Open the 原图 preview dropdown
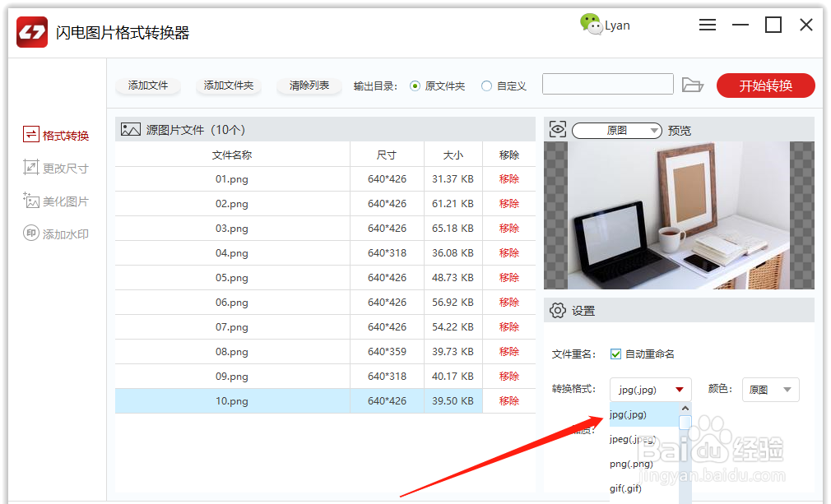The image size is (831, 504). 616,130
